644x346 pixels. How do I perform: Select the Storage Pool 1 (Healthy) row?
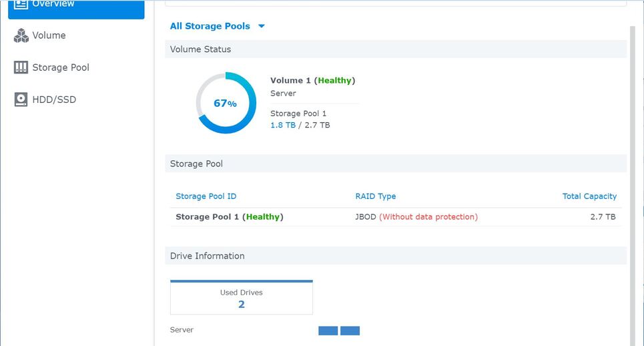coord(229,217)
